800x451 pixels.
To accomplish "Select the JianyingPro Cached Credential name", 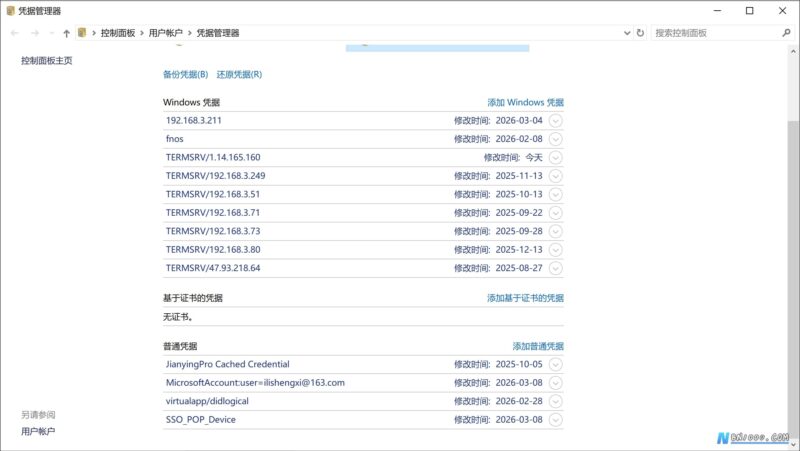I will pyautogui.click(x=228, y=364).
